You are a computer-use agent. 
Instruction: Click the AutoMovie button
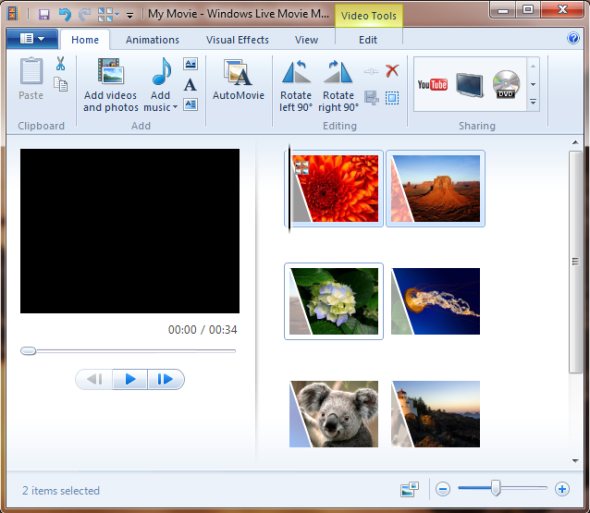[238, 80]
